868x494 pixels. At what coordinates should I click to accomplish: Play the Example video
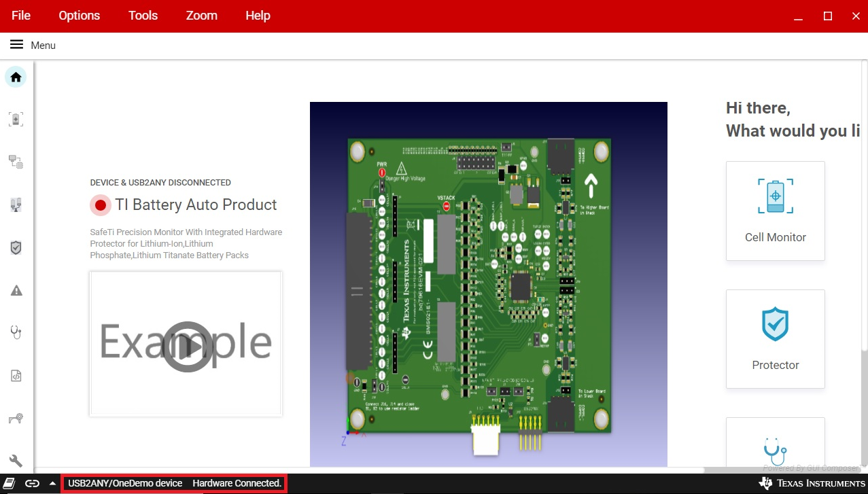pos(187,347)
